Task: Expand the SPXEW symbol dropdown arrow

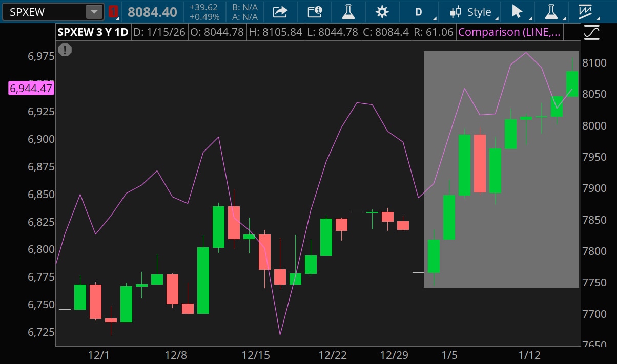Action: (x=94, y=12)
